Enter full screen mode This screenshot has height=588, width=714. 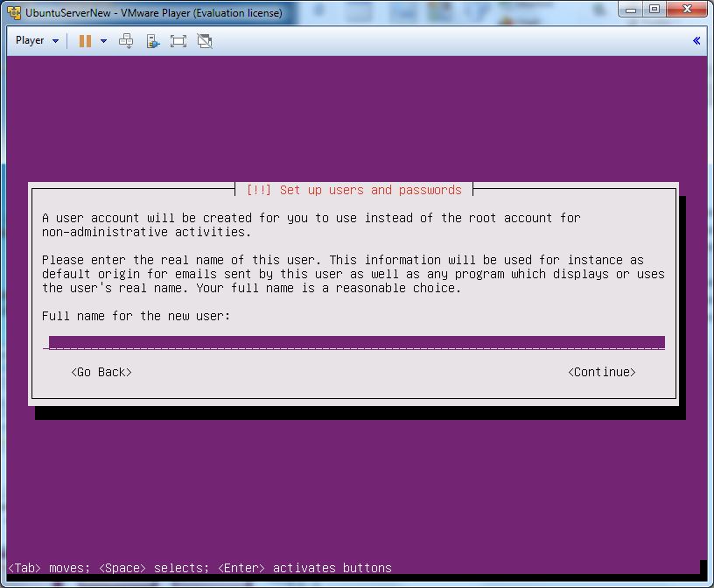[x=178, y=41]
